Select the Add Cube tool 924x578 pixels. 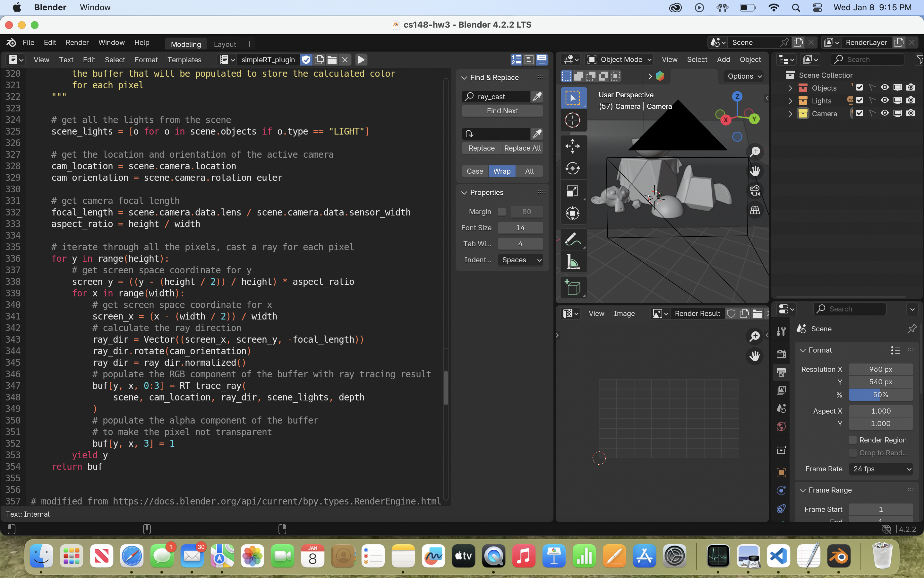[573, 287]
